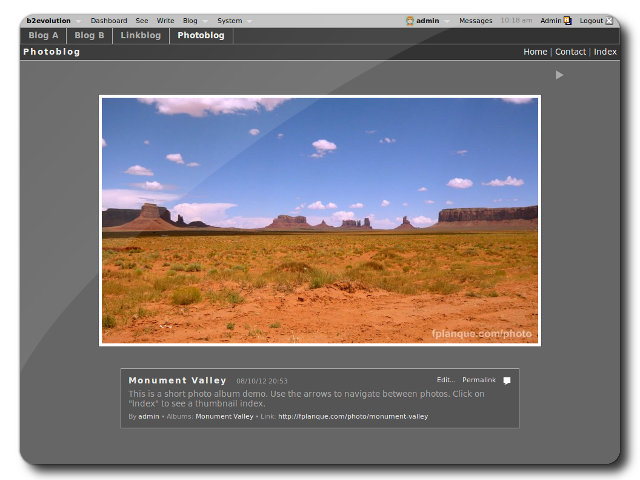Screen dimensions: 640x480
Task: Switch to the Blog A tab
Action: tap(43, 35)
